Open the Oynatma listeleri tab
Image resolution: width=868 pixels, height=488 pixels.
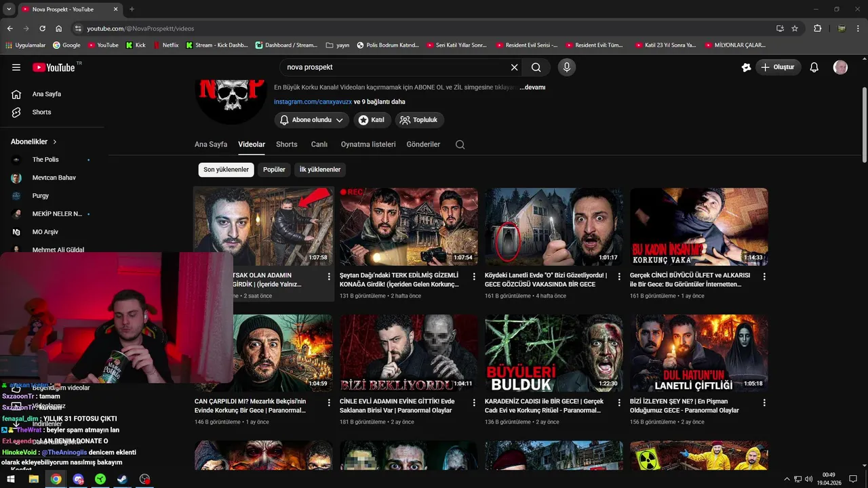(x=368, y=144)
